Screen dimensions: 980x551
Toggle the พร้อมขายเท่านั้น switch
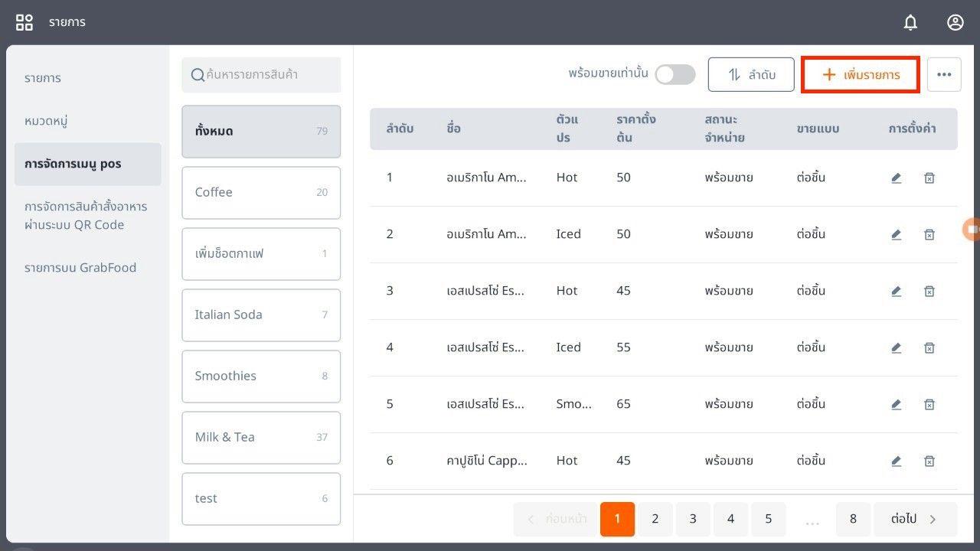pyautogui.click(x=675, y=74)
